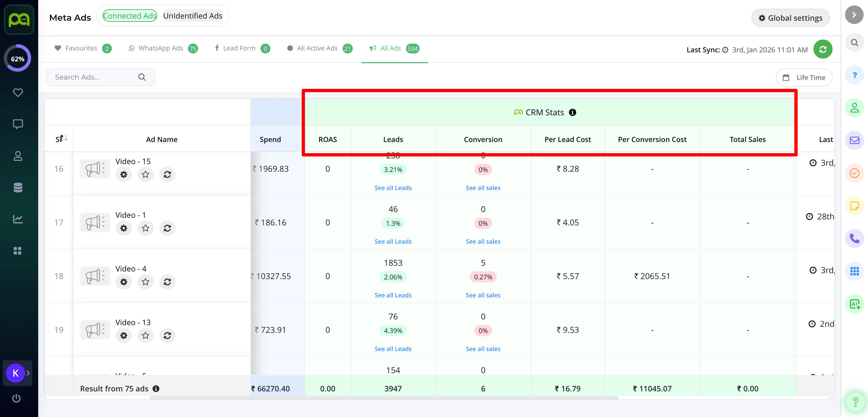868x417 pixels.
Task: Toggle star favourite for Video - 13
Action: 145,336
